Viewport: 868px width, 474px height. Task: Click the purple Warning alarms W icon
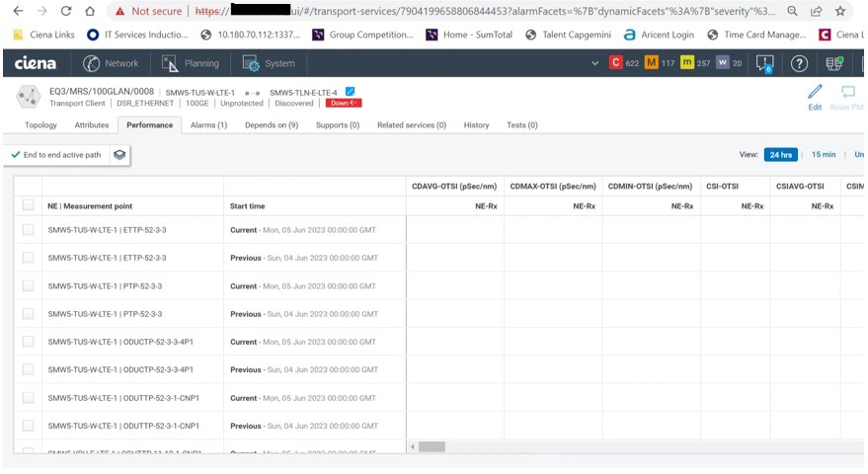(x=723, y=63)
